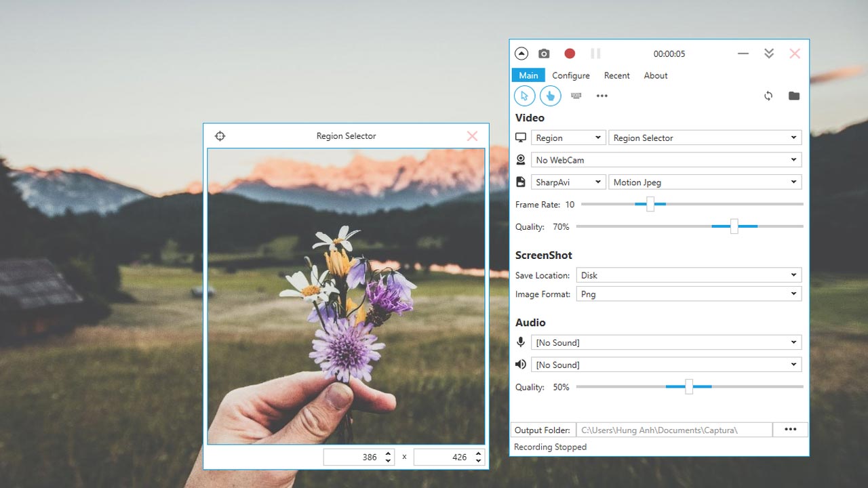868x488 pixels.
Task: Click the collapse-up circle arrow icon
Action: [521, 54]
